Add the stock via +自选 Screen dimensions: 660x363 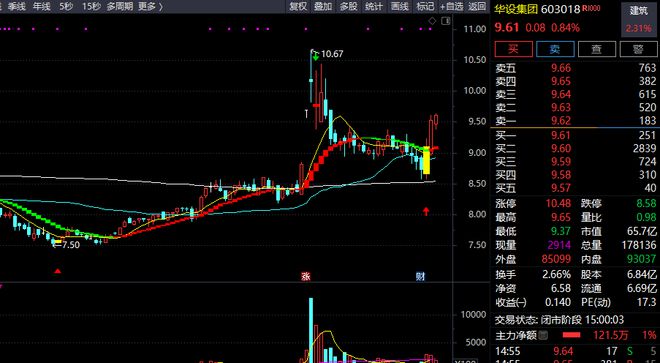[x=451, y=6]
